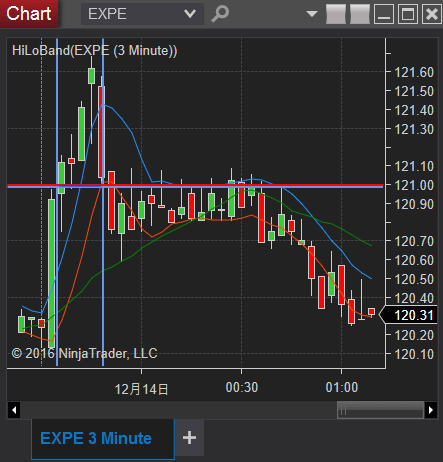Select the HiLoBand(EXPE (3 Minute)) indicator label
The image size is (443, 462).
tap(94, 51)
